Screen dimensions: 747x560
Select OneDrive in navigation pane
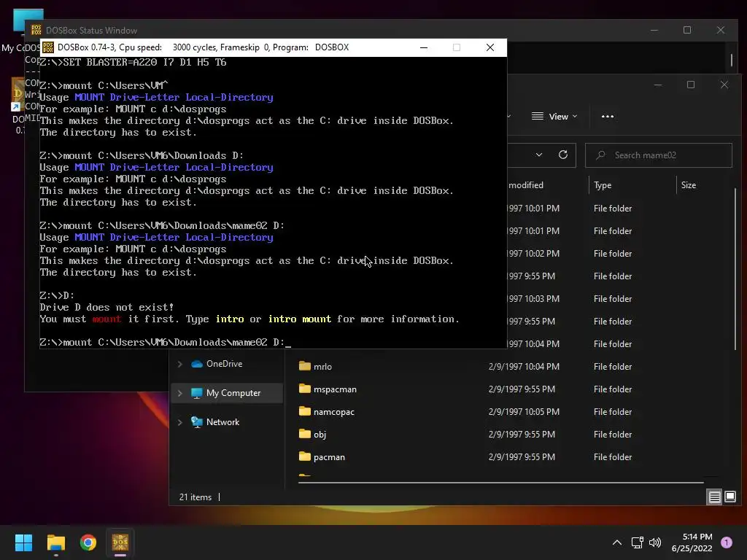(x=224, y=364)
